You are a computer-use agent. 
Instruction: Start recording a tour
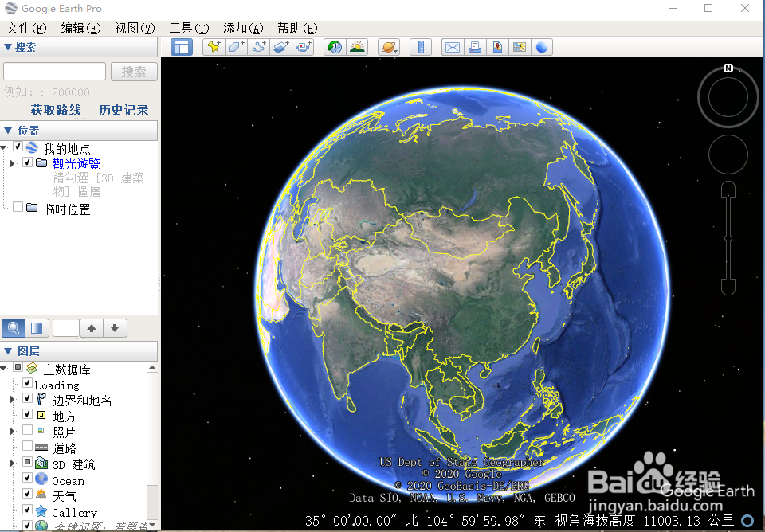coord(304,47)
